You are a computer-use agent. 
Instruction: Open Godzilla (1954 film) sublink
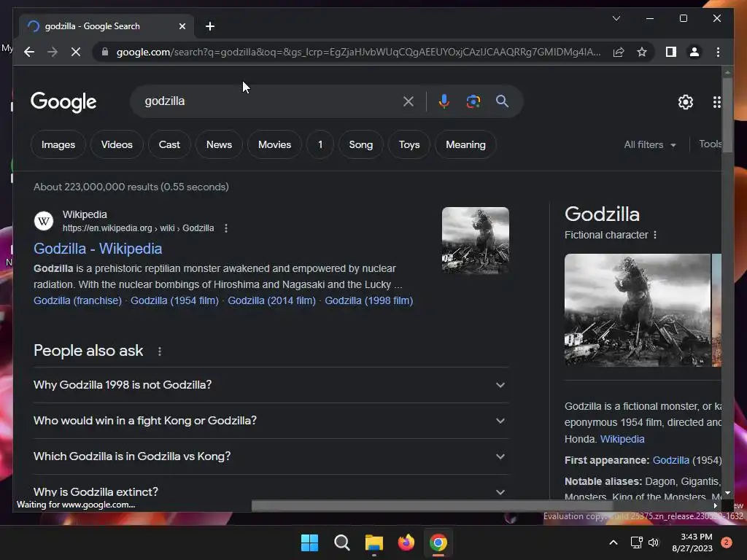coord(174,300)
